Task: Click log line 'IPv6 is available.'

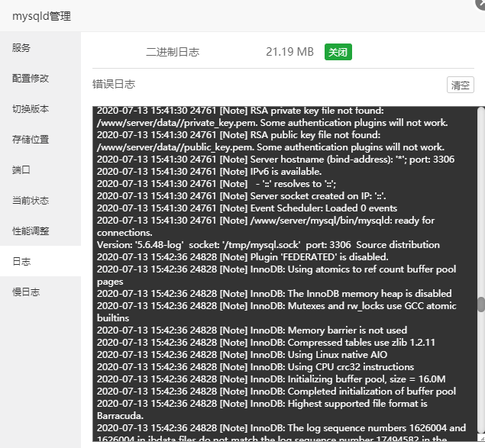Action: tap(209, 172)
